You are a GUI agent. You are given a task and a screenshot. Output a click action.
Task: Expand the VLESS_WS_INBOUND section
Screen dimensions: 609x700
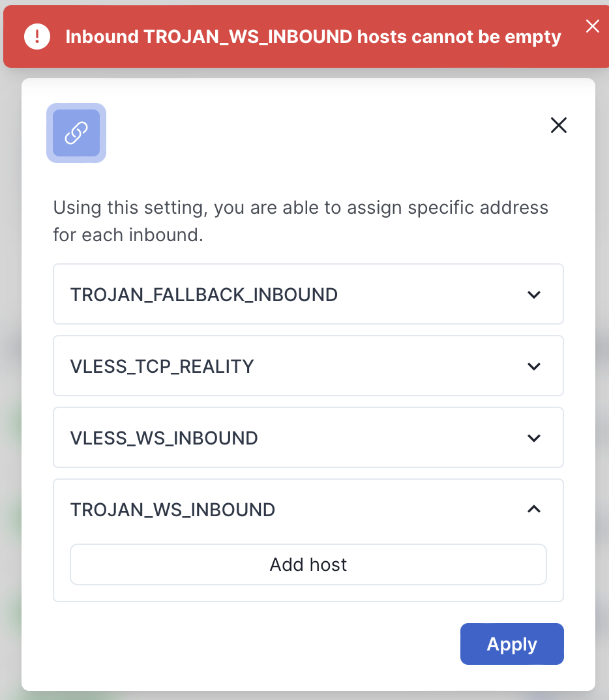click(x=308, y=437)
